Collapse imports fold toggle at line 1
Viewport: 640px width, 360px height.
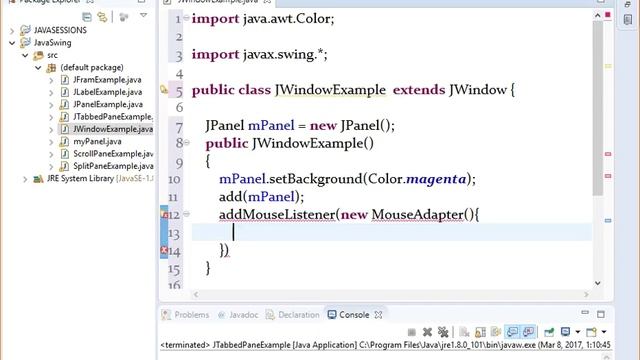(x=186, y=18)
